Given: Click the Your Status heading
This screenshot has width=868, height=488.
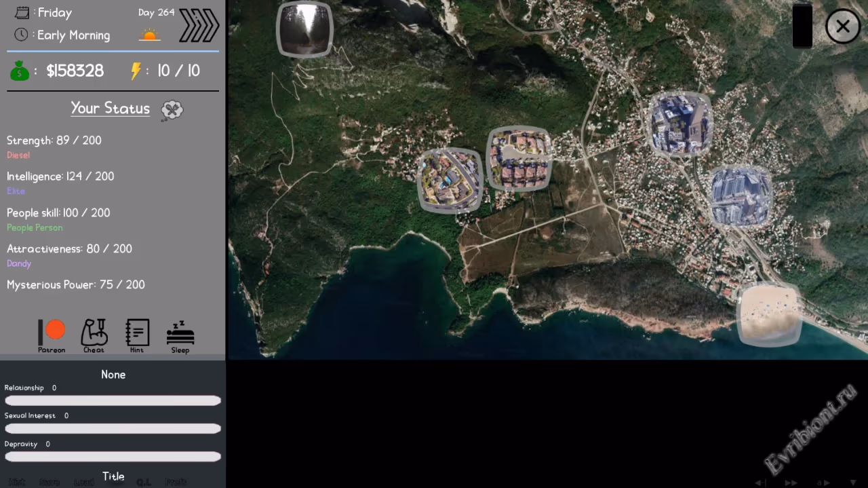Looking at the screenshot, I should [x=110, y=109].
